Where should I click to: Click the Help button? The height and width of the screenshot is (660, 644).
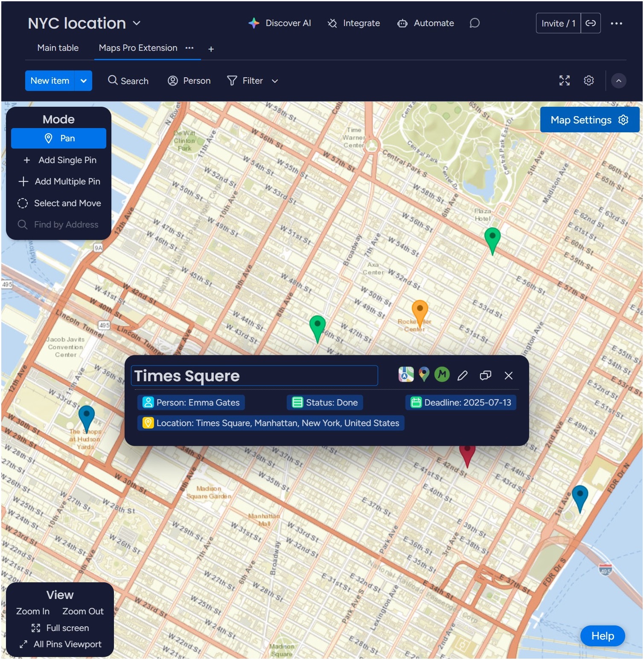point(602,636)
